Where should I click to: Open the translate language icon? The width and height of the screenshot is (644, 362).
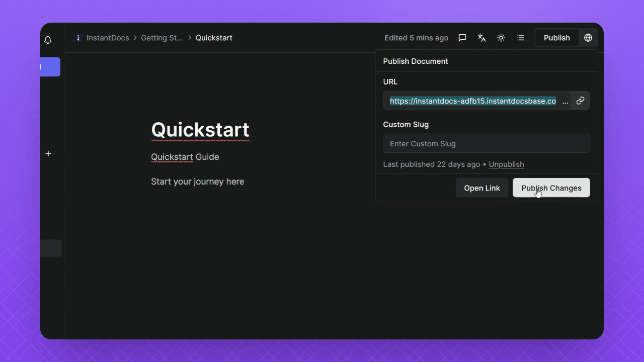[481, 38]
